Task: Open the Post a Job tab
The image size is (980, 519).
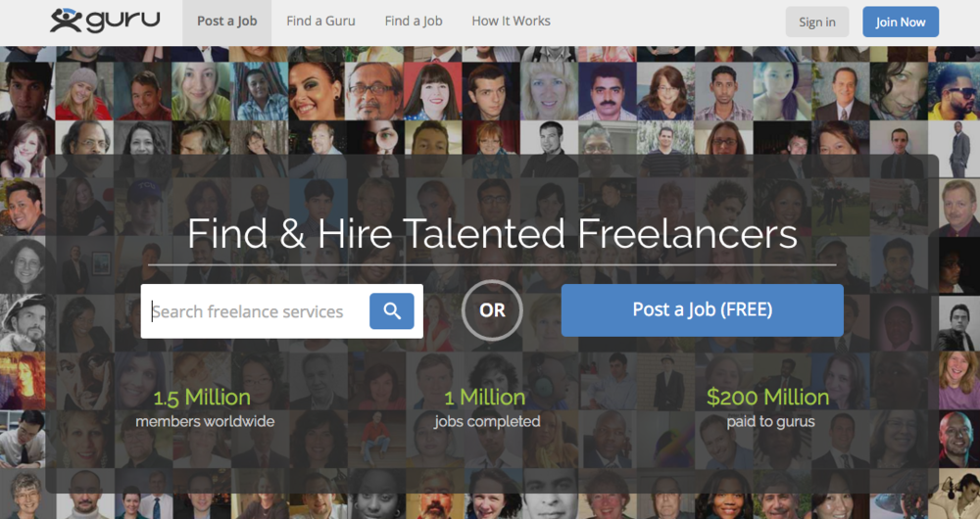Action: [x=227, y=22]
